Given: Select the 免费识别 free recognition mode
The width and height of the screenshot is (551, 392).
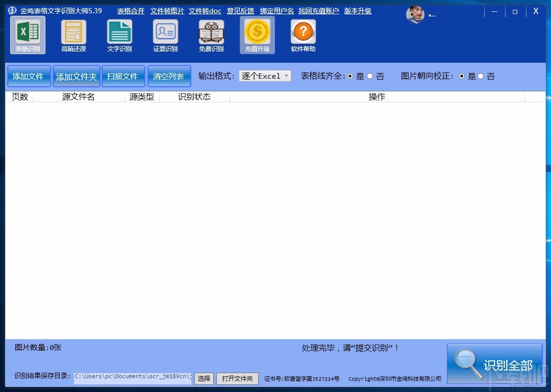Looking at the screenshot, I should [x=211, y=35].
